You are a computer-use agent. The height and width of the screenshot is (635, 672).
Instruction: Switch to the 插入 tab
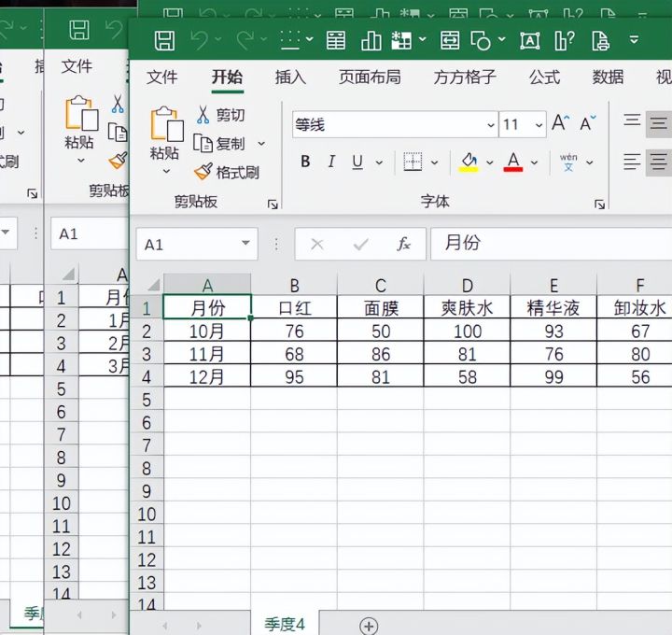coord(290,78)
